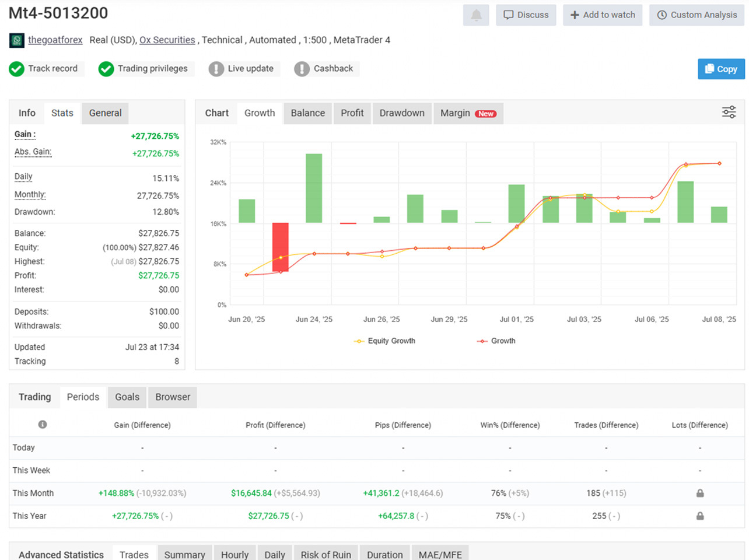The width and height of the screenshot is (749, 560).
Task: Switch chart to Drawdown tab
Action: [x=402, y=113]
